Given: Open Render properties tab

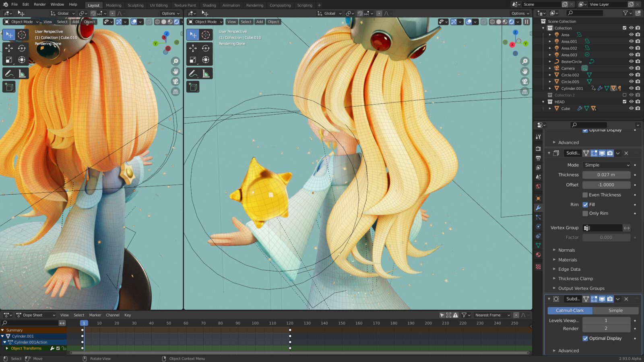Looking at the screenshot, I should point(538,148).
